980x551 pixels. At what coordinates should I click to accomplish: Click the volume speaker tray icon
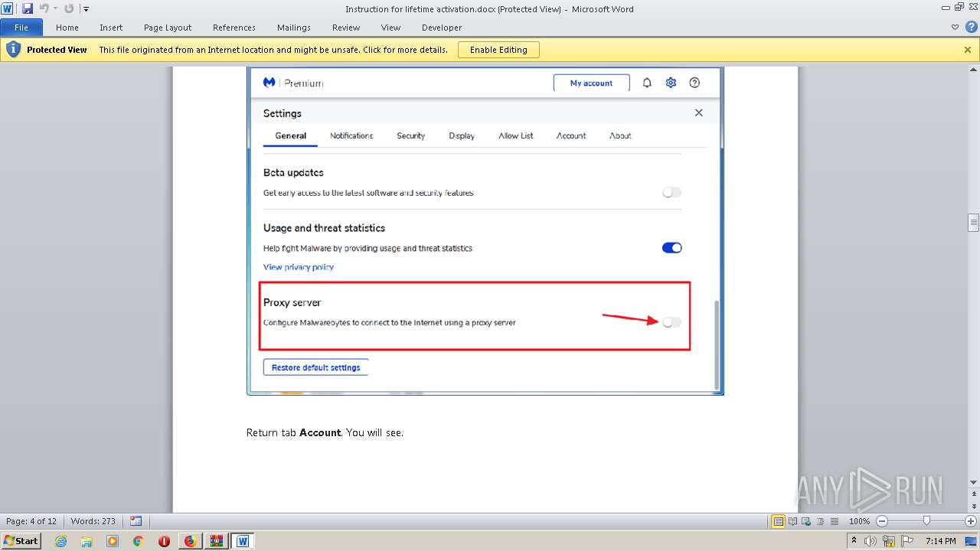coord(869,541)
